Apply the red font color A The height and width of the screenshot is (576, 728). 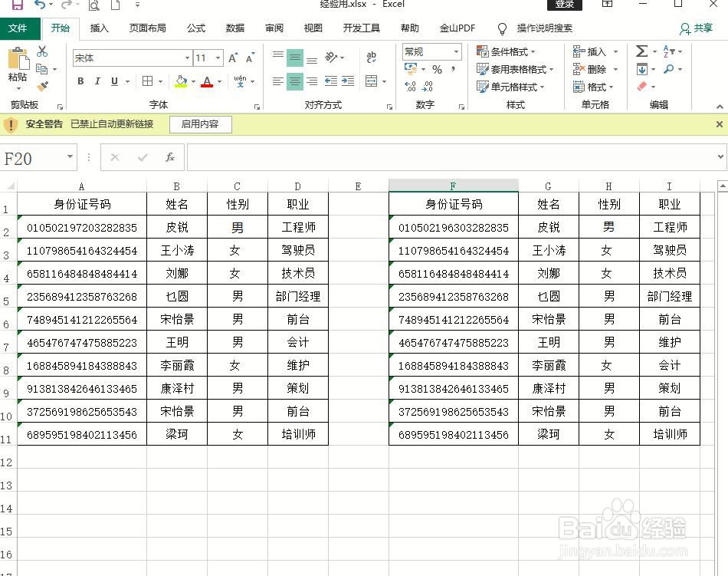coord(207,81)
